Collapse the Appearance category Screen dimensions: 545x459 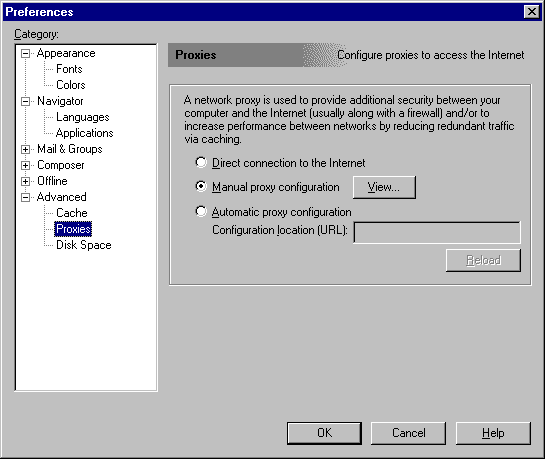(x=25, y=54)
